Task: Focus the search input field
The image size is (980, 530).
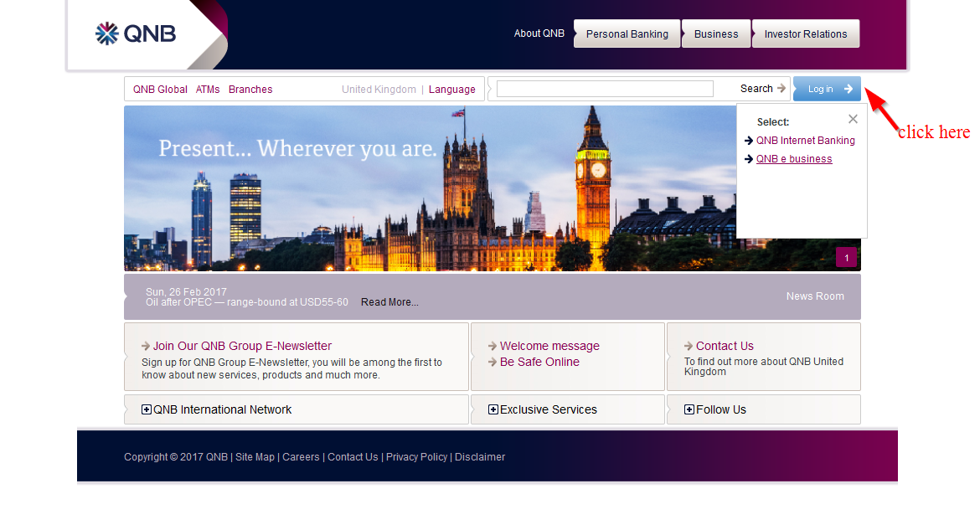Action: (x=605, y=89)
